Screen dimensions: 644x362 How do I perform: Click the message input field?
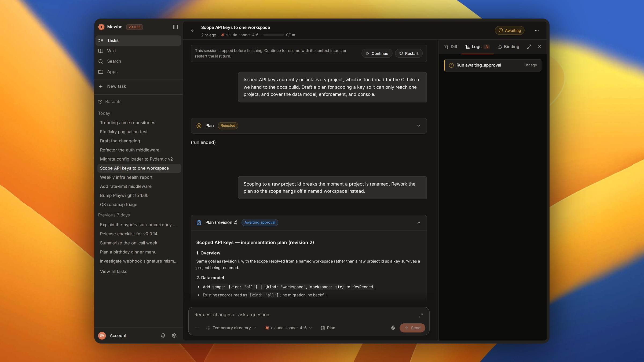[x=305, y=315]
